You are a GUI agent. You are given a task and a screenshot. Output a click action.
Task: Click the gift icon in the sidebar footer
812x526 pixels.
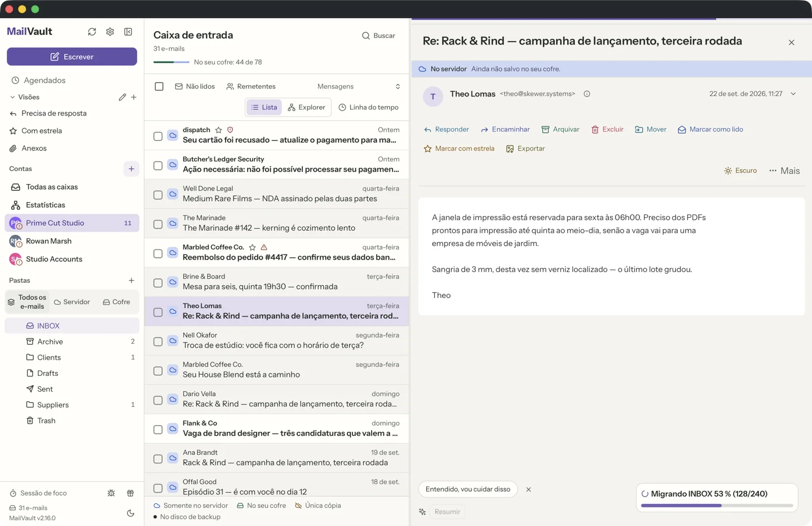(130, 493)
